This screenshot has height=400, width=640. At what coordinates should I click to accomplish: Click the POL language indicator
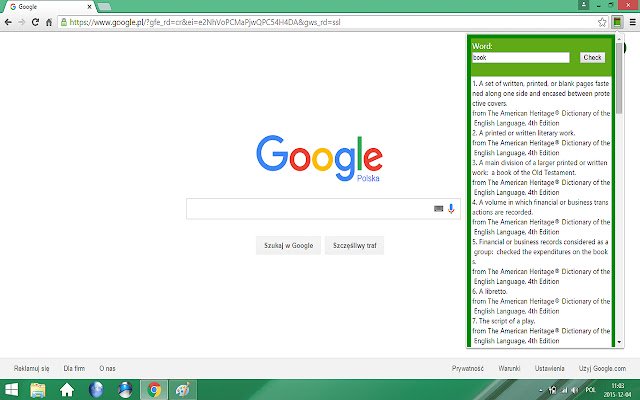point(590,390)
